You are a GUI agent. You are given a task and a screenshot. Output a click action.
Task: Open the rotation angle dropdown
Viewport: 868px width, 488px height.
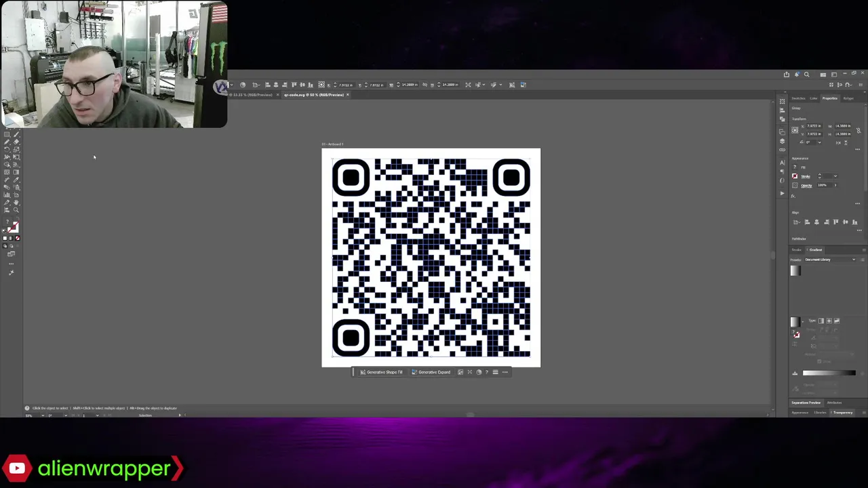pos(819,142)
